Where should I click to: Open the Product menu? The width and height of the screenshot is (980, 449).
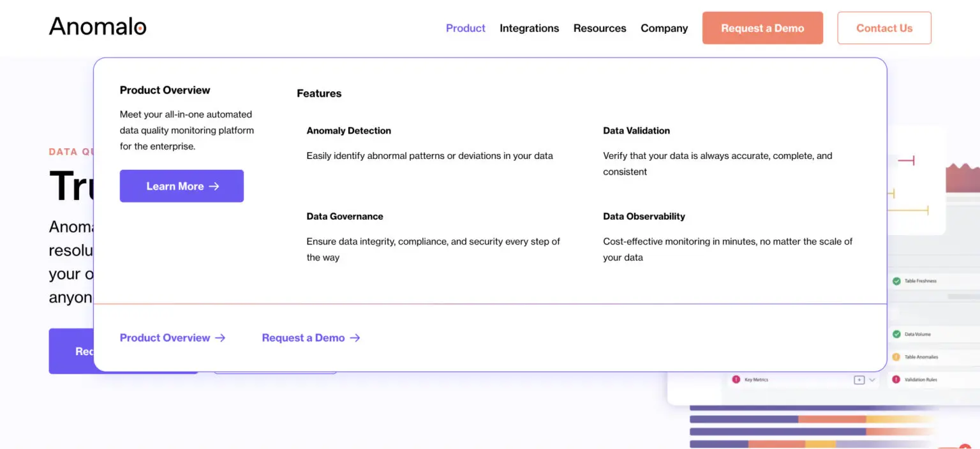466,28
